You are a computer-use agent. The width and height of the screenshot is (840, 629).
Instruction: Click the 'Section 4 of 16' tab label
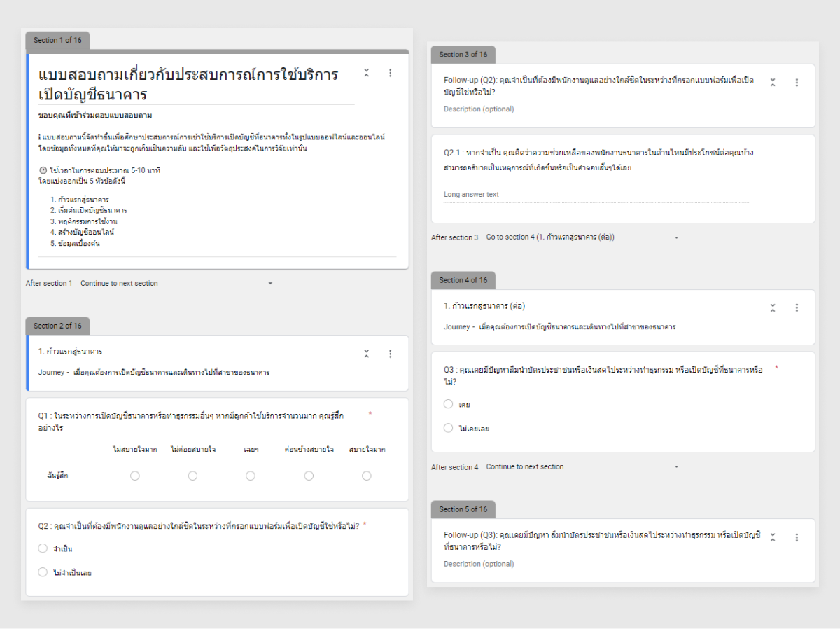click(x=463, y=280)
